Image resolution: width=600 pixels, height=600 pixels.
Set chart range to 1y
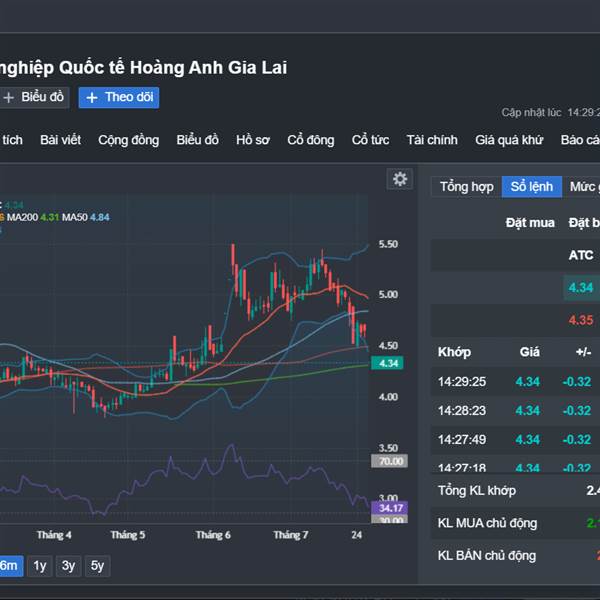pyautogui.click(x=40, y=566)
